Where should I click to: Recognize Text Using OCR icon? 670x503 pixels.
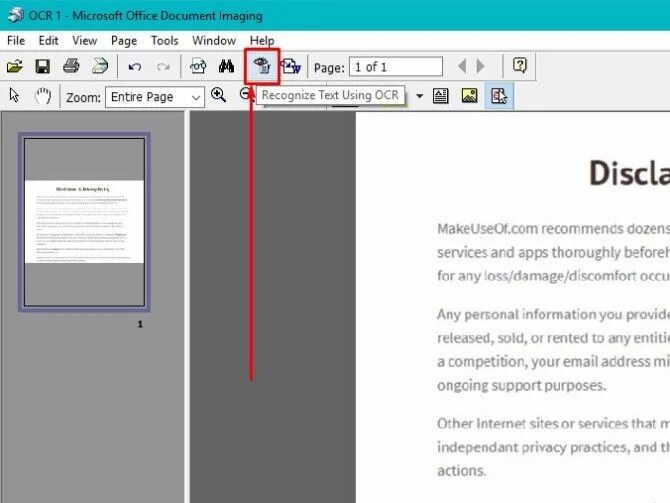point(262,66)
